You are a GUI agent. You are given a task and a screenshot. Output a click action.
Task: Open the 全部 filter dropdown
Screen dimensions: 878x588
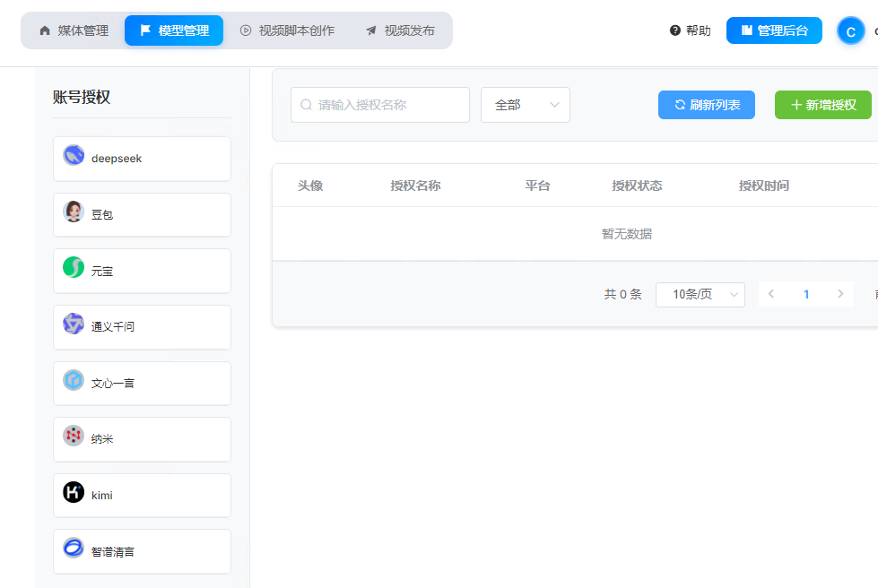pyautogui.click(x=526, y=105)
